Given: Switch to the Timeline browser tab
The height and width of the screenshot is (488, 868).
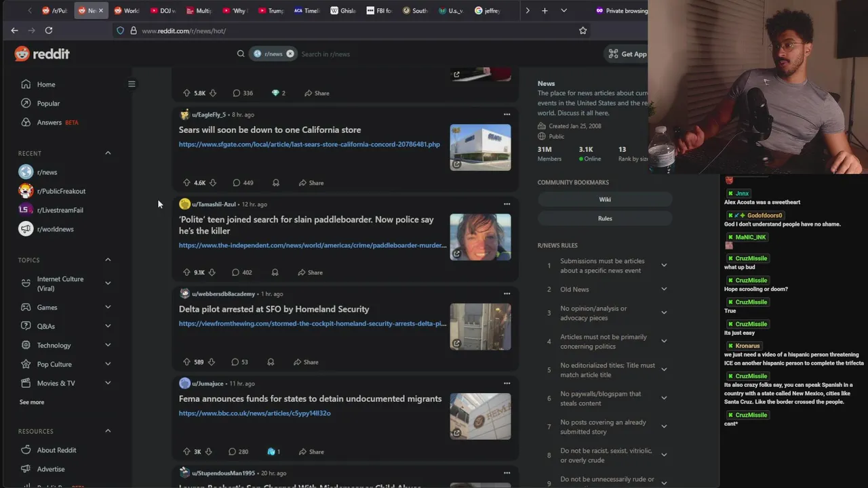Looking at the screenshot, I should (x=307, y=10).
